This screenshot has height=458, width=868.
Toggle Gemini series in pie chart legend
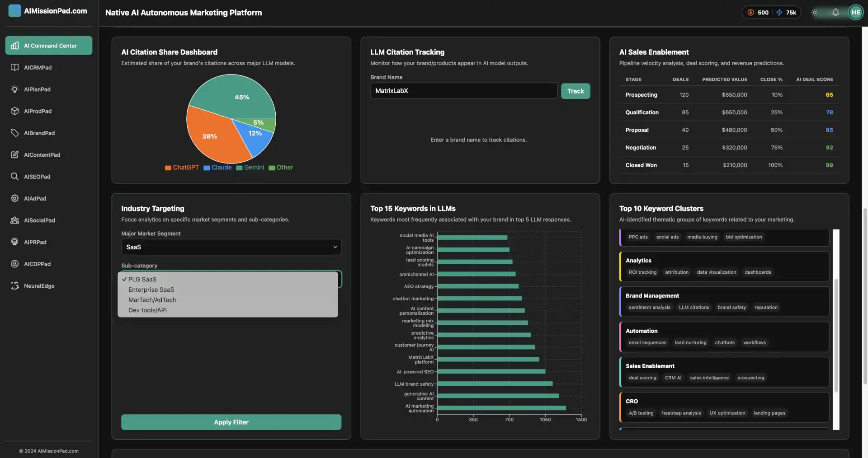pyautogui.click(x=250, y=168)
